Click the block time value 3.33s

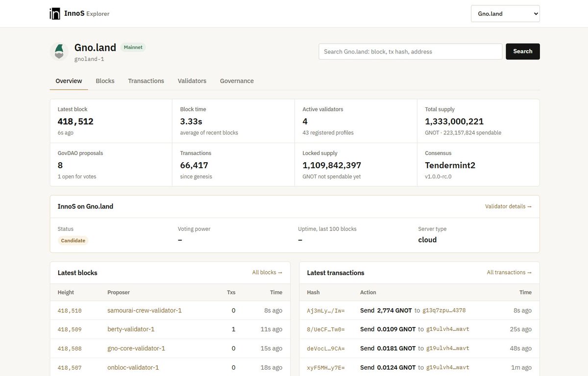tap(192, 122)
